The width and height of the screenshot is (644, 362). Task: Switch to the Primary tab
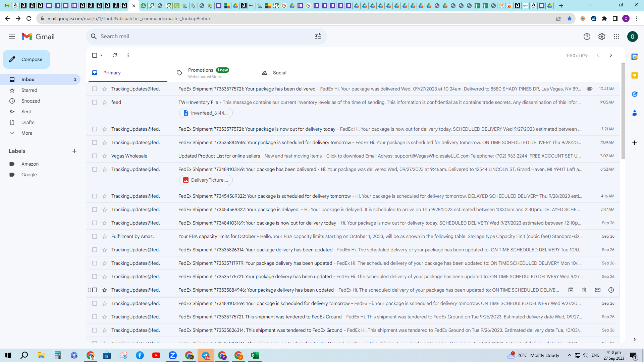point(128,73)
